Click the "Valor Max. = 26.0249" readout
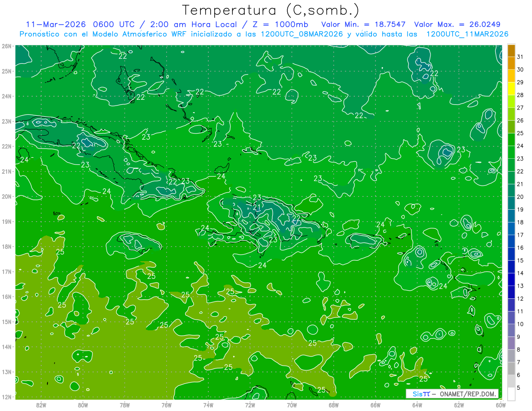The width and height of the screenshot is (532, 411). coord(458,24)
